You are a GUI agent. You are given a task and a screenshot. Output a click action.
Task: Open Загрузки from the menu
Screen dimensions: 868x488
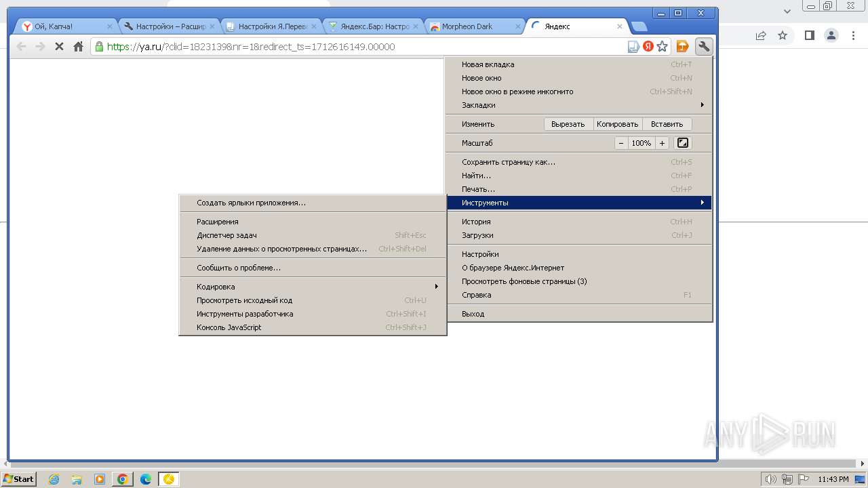click(579, 235)
